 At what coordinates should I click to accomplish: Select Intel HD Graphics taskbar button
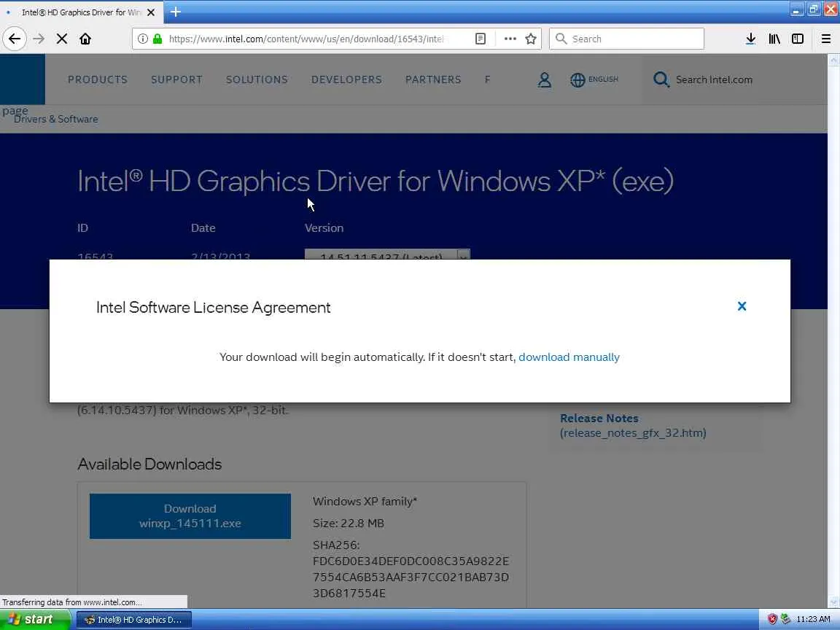point(134,620)
